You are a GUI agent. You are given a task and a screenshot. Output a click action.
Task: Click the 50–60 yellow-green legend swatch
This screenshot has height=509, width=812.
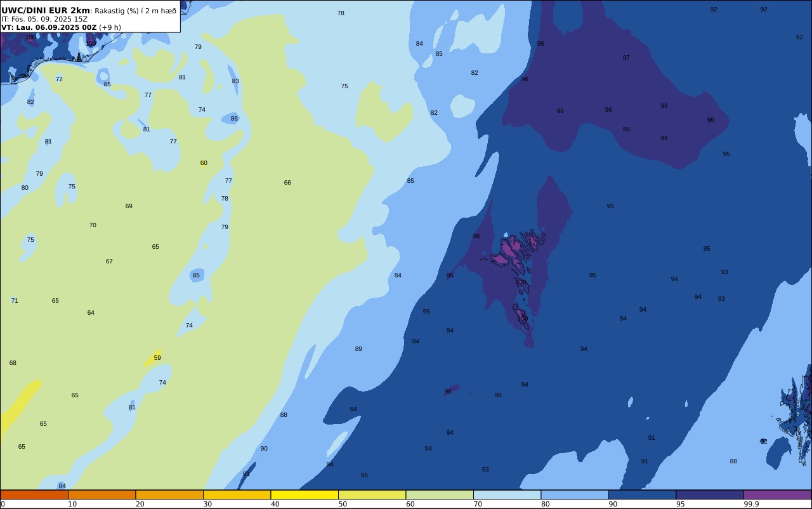372,494
